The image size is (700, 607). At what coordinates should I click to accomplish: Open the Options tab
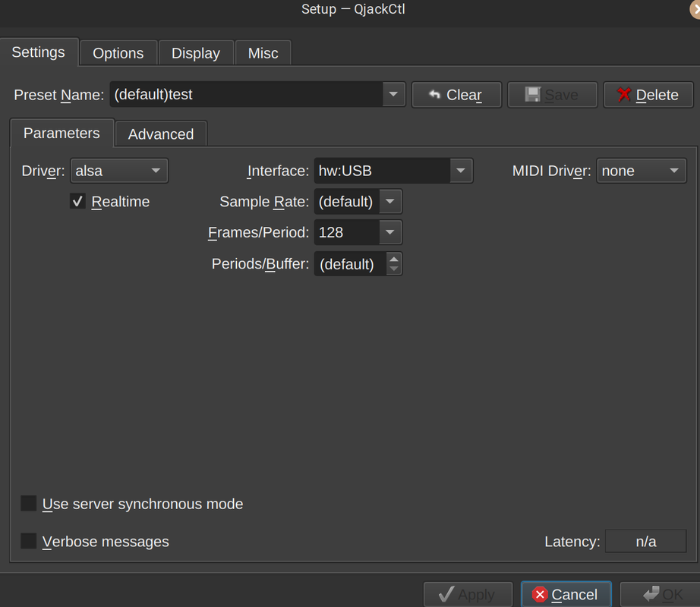[118, 53]
